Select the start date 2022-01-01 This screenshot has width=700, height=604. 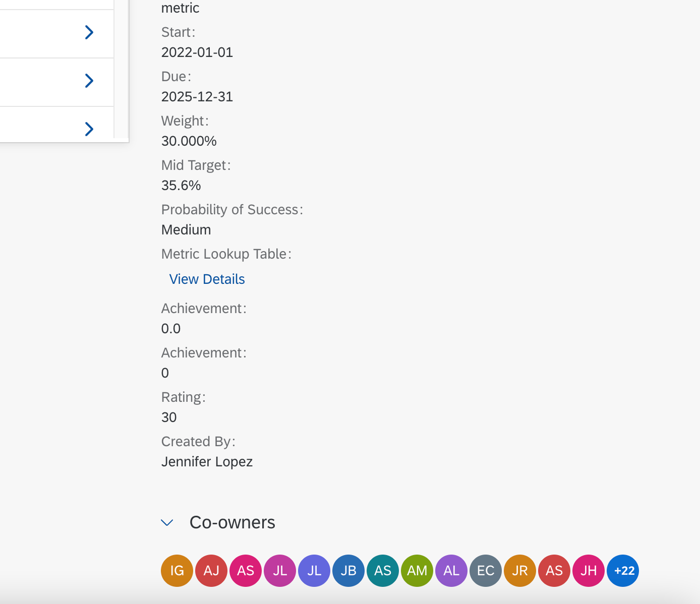197,52
